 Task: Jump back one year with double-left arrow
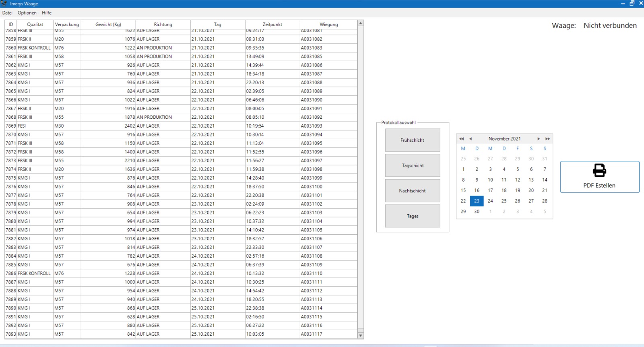pyautogui.click(x=461, y=139)
